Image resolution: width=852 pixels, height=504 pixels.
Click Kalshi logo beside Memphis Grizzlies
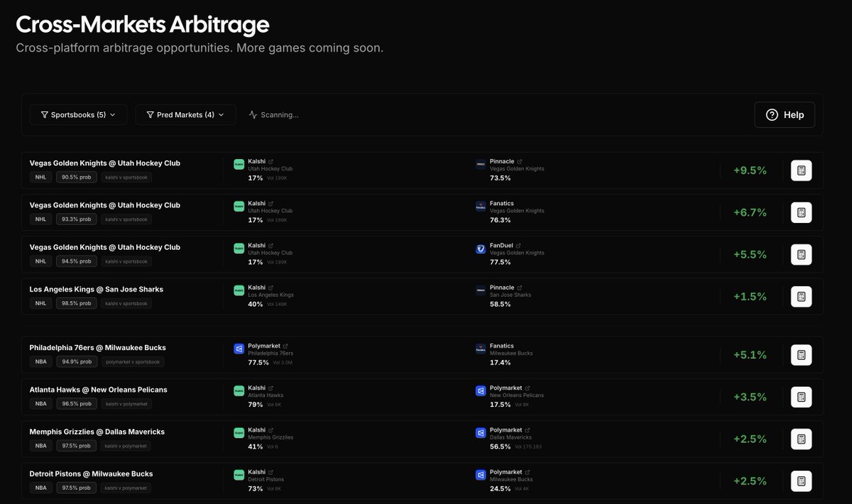pyautogui.click(x=239, y=433)
